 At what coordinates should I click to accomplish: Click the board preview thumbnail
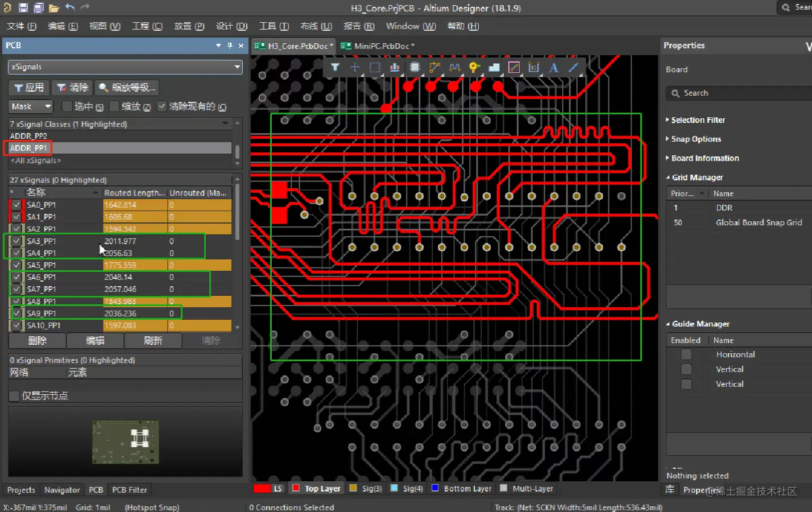coord(126,441)
